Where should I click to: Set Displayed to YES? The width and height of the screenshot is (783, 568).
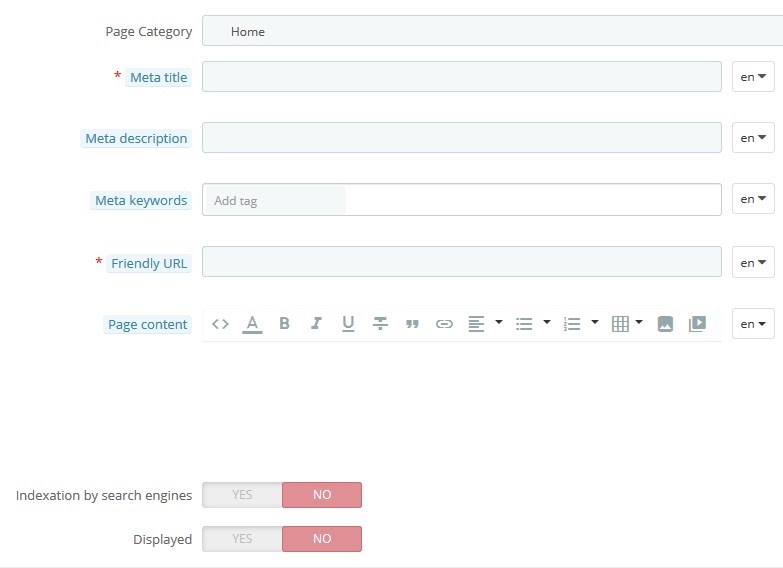pos(242,539)
